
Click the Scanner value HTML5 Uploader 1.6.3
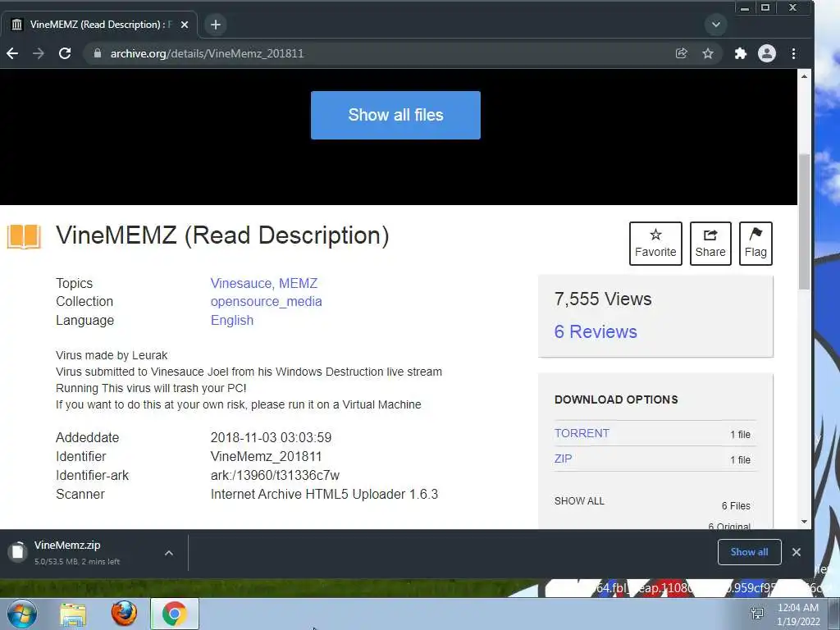(324, 494)
